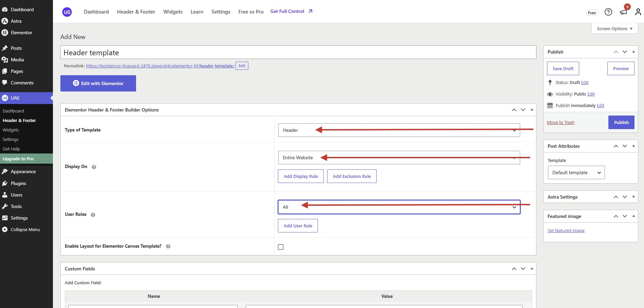Image resolution: width=644 pixels, height=308 pixels.
Task: Click Add User Rule button
Action: [298, 226]
